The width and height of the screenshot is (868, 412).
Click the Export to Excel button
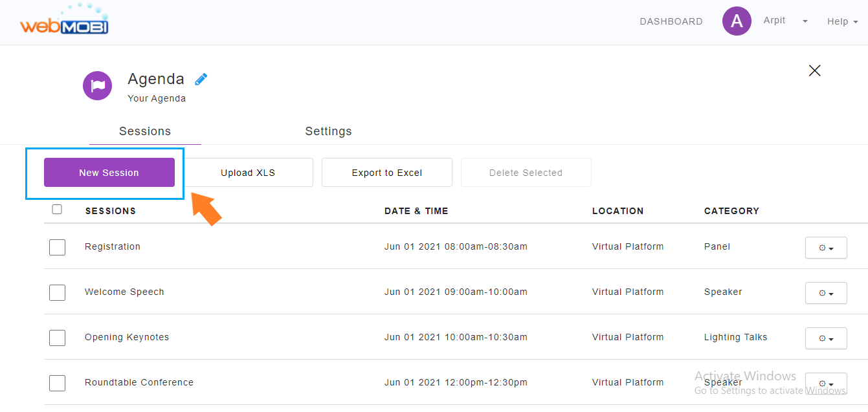[x=387, y=173]
